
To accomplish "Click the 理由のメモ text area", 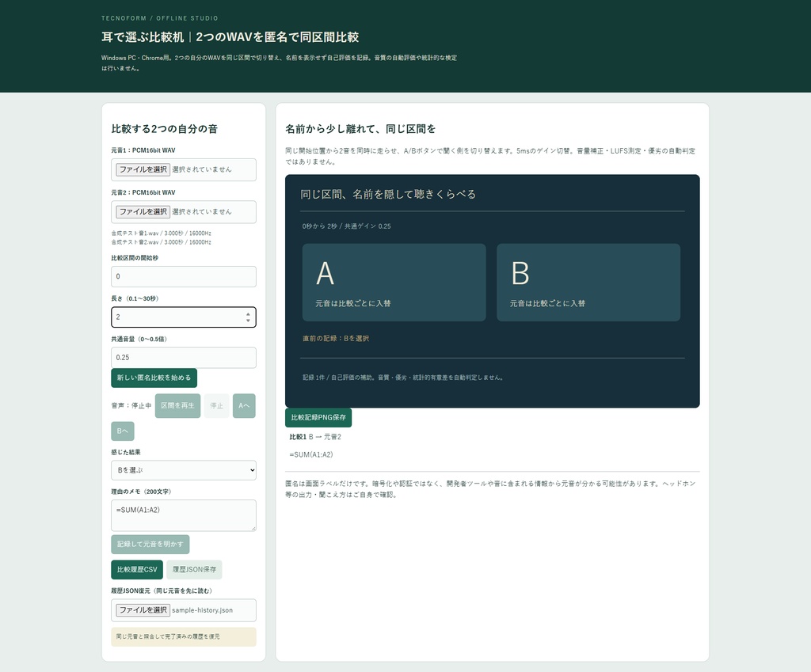I will tap(184, 515).
